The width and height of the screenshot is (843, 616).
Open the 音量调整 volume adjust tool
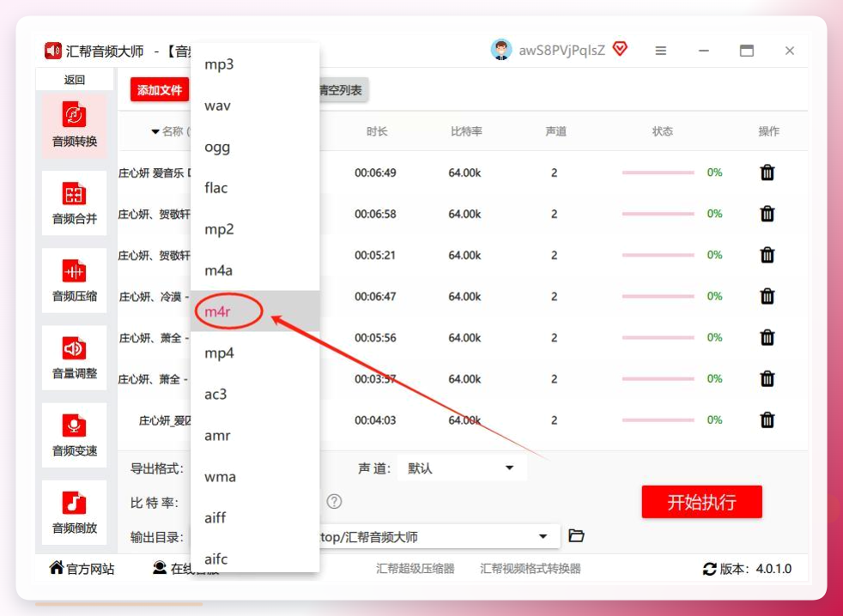(74, 358)
